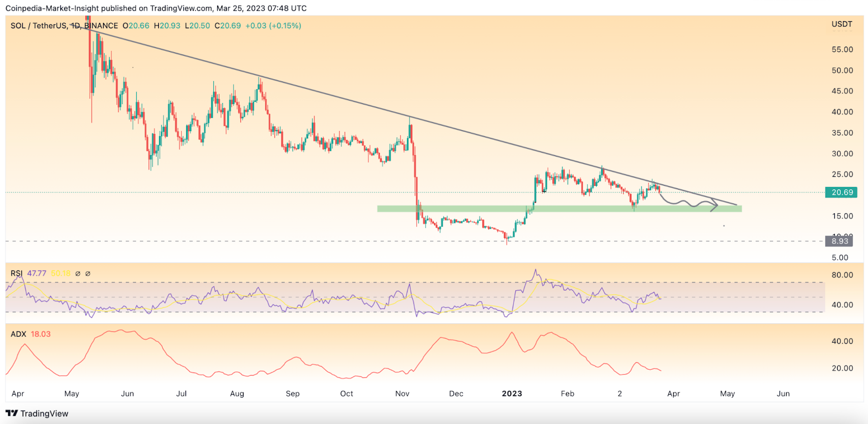Click the 35.00 price axis label
The image size is (868, 424).
[x=843, y=133]
